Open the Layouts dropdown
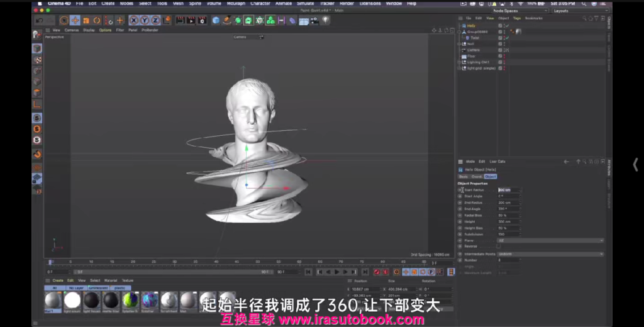This screenshot has height=327, width=644. point(580,11)
